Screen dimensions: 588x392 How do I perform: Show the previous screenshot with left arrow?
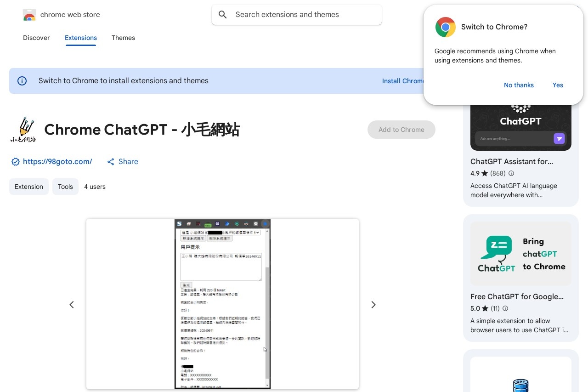point(72,305)
